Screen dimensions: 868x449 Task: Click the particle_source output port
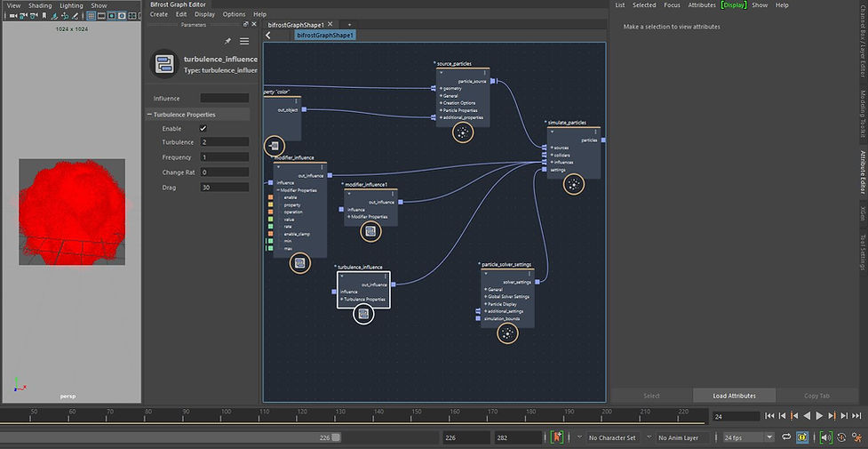(x=492, y=81)
